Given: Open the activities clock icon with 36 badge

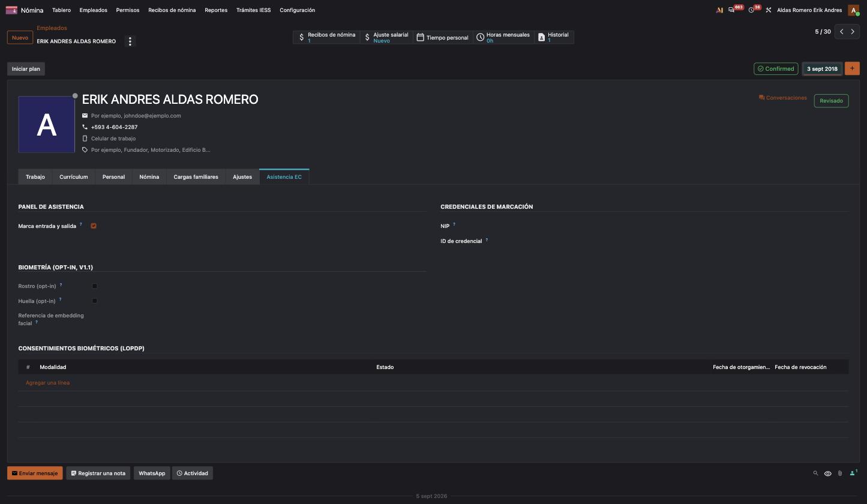Looking at the screenshot, I should tap(751, 10).
